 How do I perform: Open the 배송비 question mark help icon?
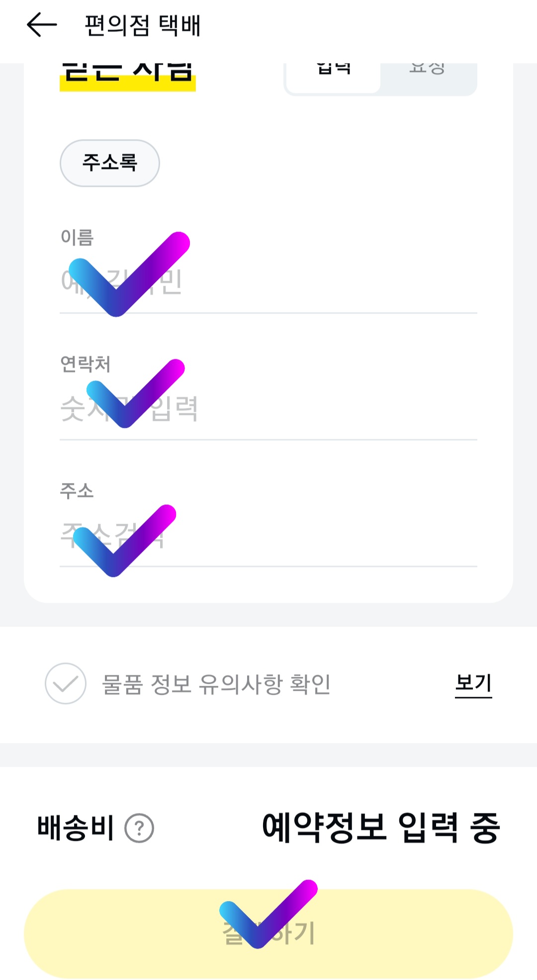pyautogui.click(x=139, y=828)
